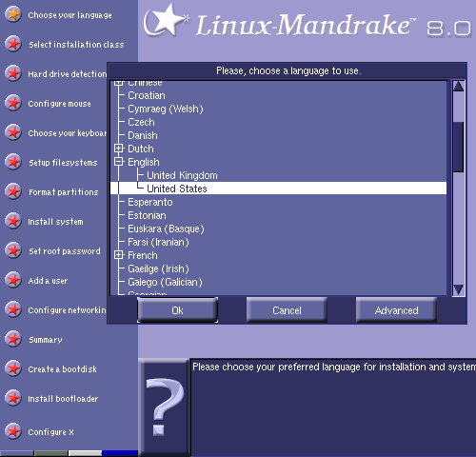Screen dimensions: 476x457
Task: Select the English parent entry
Action: pos(144,162)
